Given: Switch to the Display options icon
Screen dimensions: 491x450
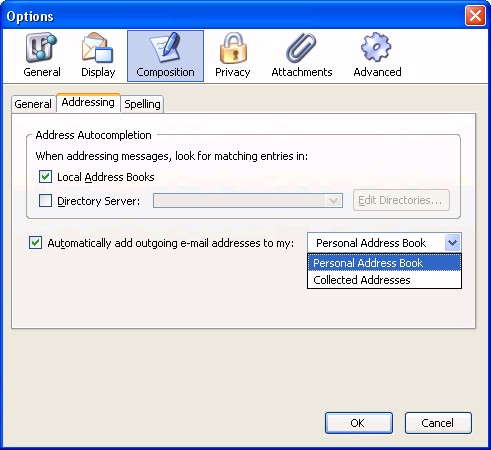Looking at the screenshot, I should [x=98, y=47].
